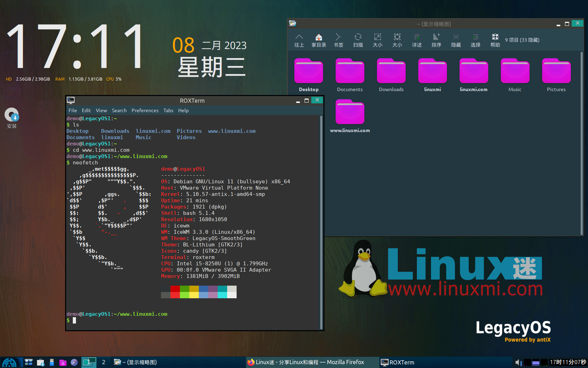Click the file manager title bar icon

pyautogui.click(x=293, y=23)
